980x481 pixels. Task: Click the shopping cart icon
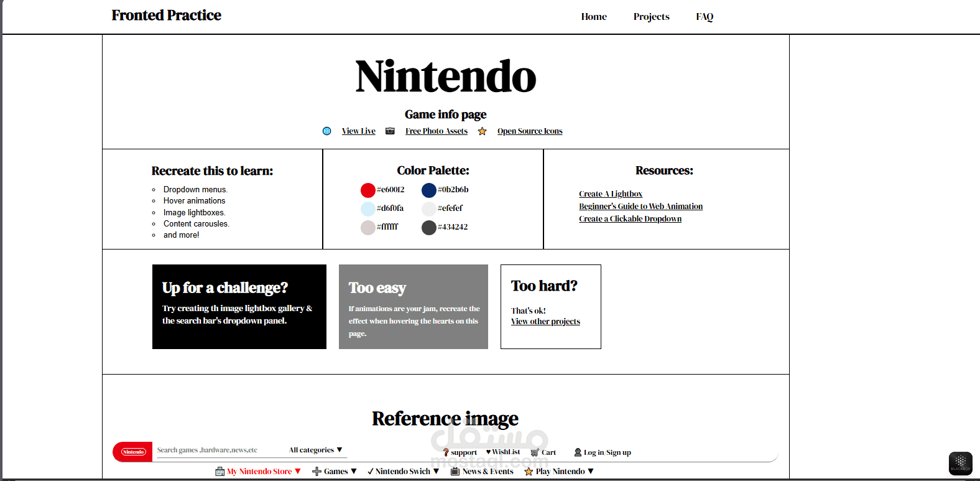(535, 452)
